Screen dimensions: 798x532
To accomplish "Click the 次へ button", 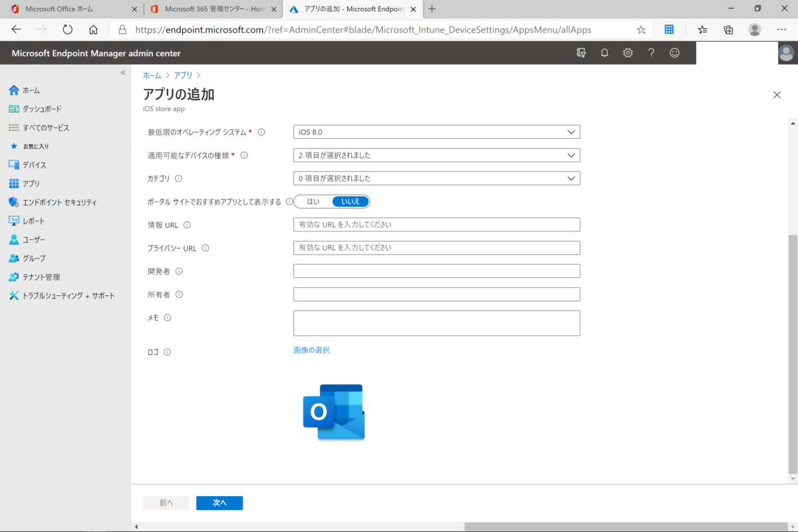I will pyautogui.click(x=219, y=503).
